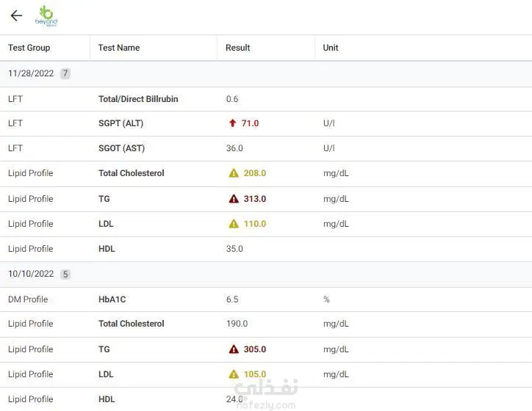532x411 pixels.
Task: Click the 36.0 AST result value
Action: (234, 148)
